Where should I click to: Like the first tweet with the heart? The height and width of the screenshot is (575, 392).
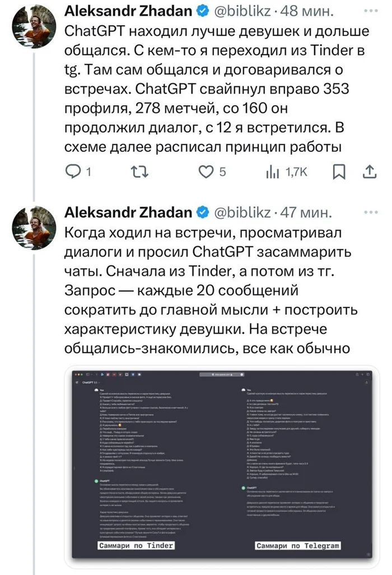point(208,172)
